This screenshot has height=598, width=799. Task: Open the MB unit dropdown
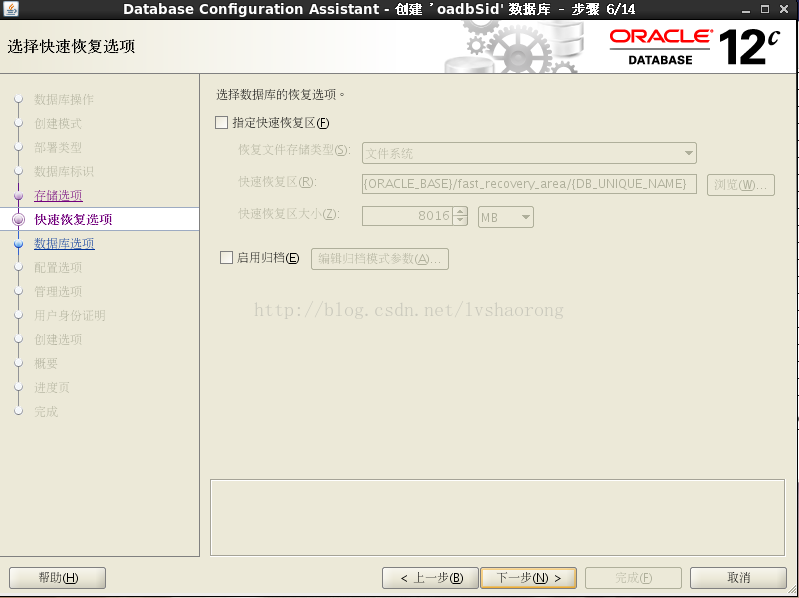pos(505,217)
